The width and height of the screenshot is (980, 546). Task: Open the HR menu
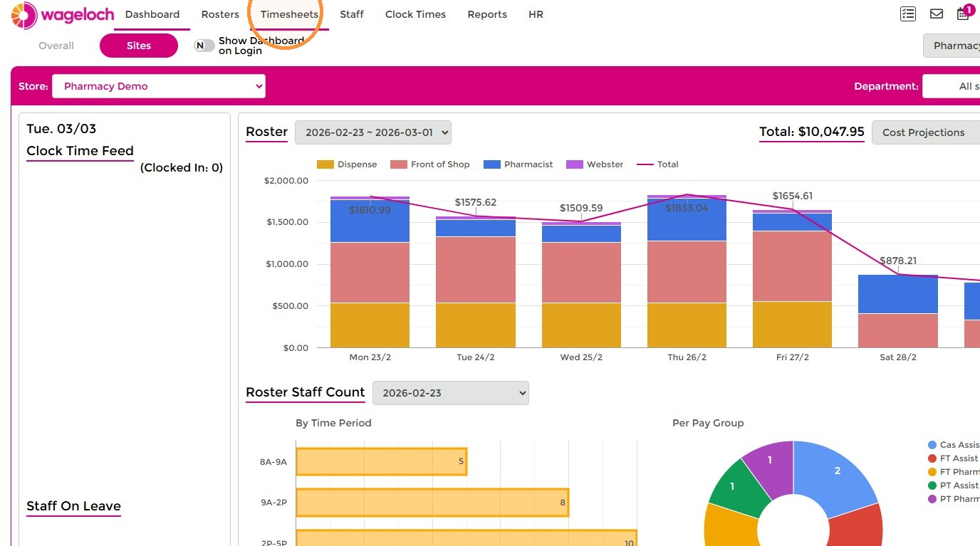(536, 14)
